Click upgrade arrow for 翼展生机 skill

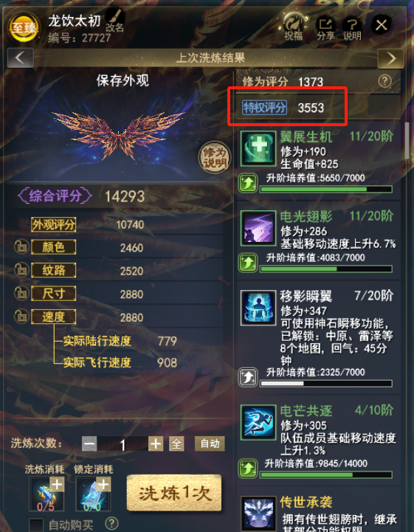(x=248, y=183)
